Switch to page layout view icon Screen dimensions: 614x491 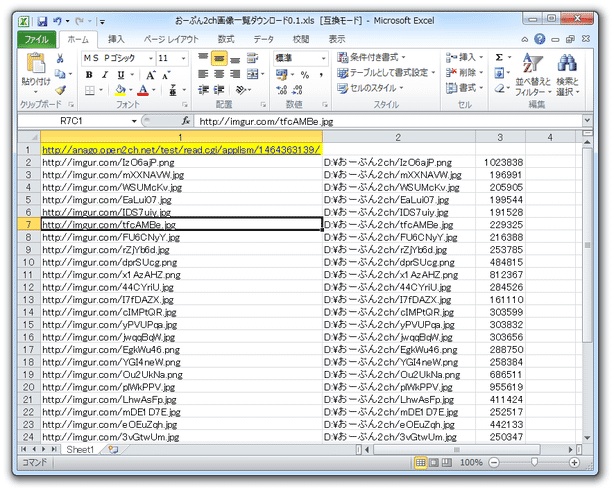pyautogui.click(x=434, y=462)
